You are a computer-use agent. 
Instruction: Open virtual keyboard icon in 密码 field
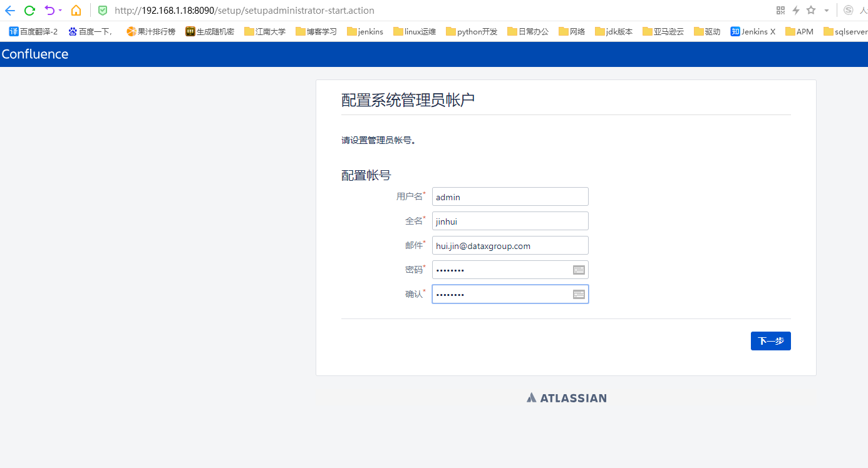click(x=579, y=270)
